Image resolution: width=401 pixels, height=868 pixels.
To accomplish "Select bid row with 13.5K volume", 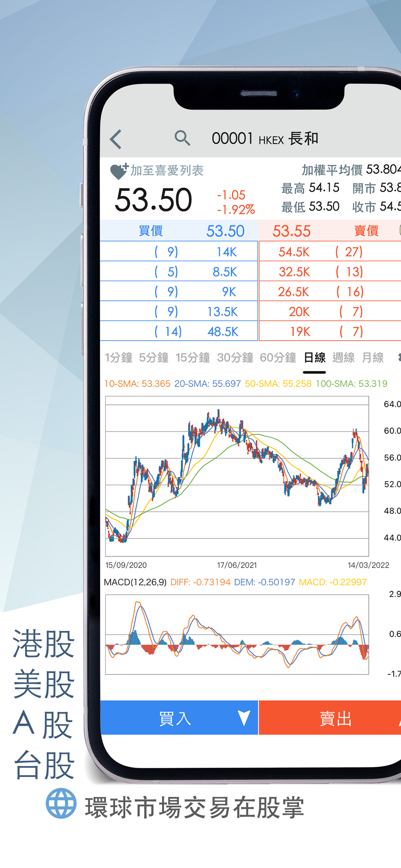I will click(179, 311).
